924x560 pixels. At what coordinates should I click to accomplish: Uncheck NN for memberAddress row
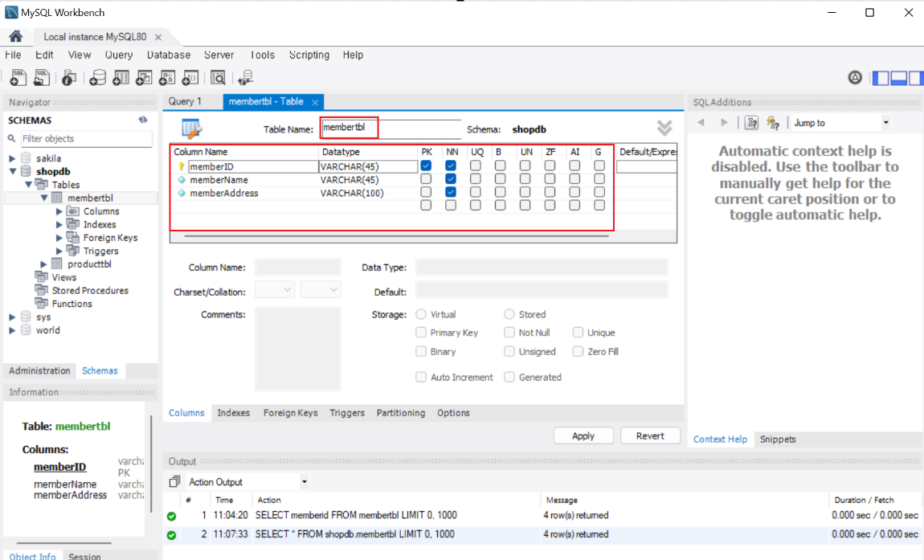tap(451, 192)
